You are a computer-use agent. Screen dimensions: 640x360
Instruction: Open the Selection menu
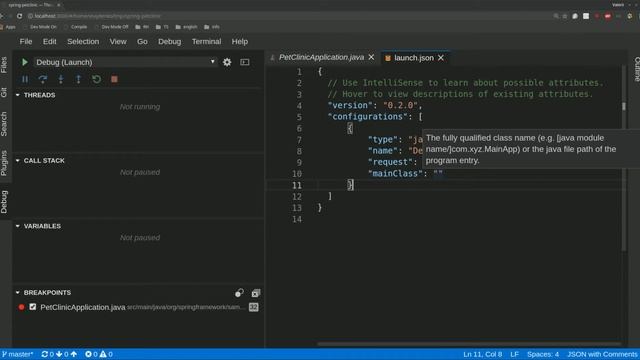pyautogui.click(x=83, y=42)
